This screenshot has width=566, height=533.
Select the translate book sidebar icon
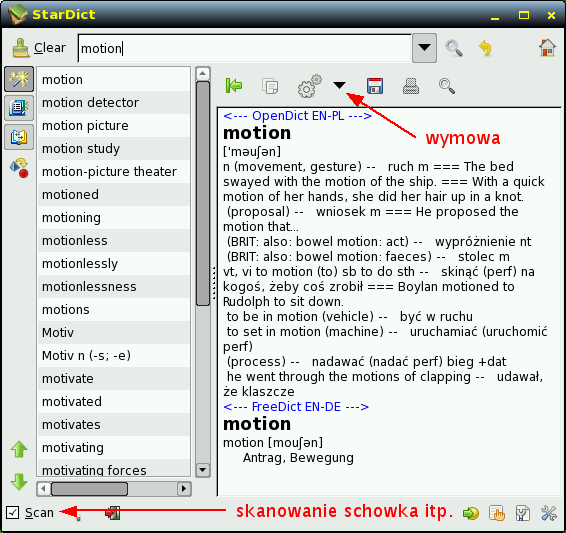click(19, 137)
